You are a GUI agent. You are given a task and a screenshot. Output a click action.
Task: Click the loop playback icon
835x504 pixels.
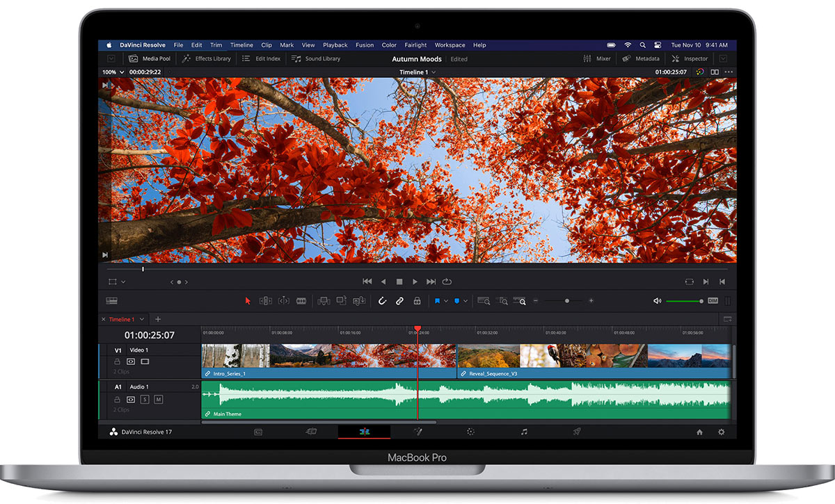coord(447,282)
